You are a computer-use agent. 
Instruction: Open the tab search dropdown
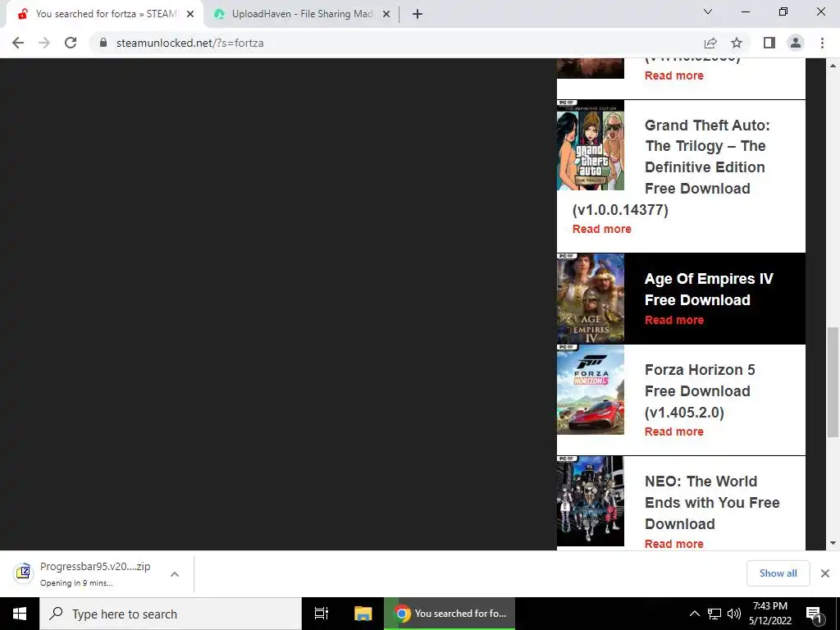[708, 11]
